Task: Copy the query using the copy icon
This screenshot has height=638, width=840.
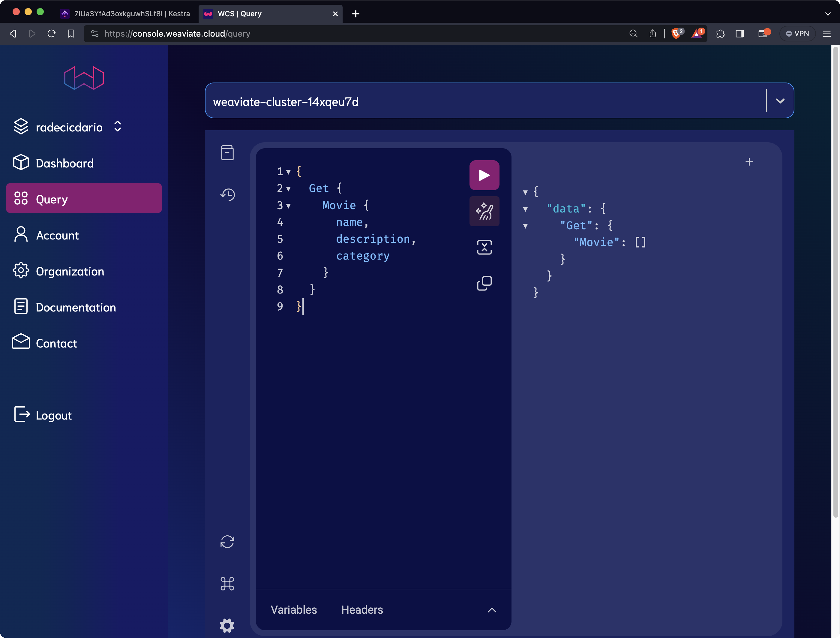Action: [484, 283]
